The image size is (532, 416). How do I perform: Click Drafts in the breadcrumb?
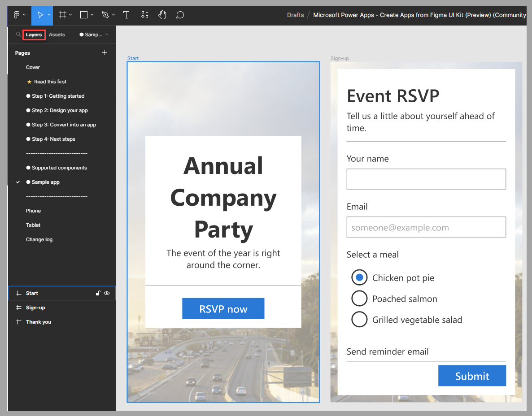pyautogui.click(x=295, y=15)
